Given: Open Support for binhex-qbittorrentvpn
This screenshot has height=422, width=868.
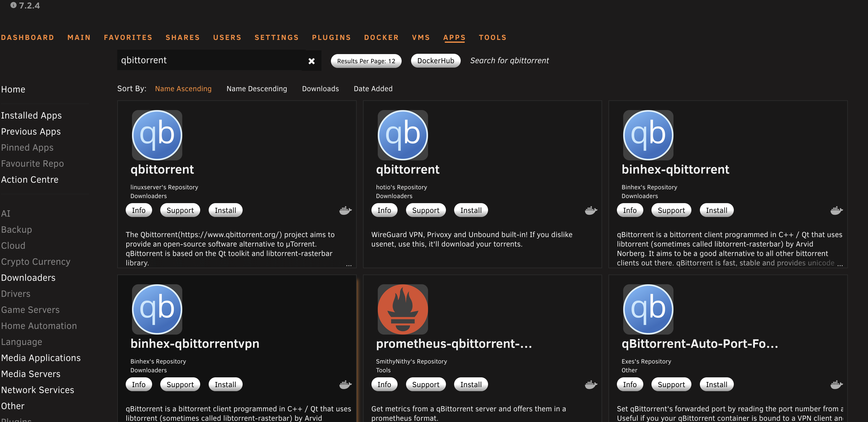Looking at the screenshot, I should pyautogui.click(x=180, y=384).
